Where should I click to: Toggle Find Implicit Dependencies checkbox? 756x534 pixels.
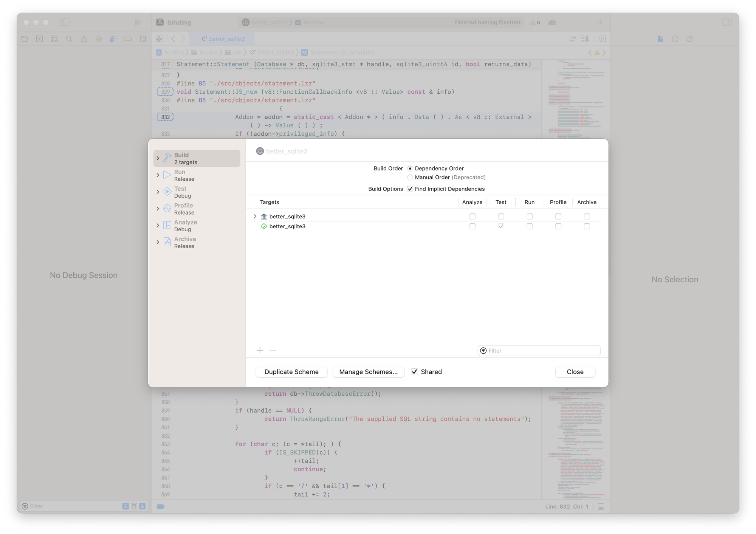(x=410, y=189)
